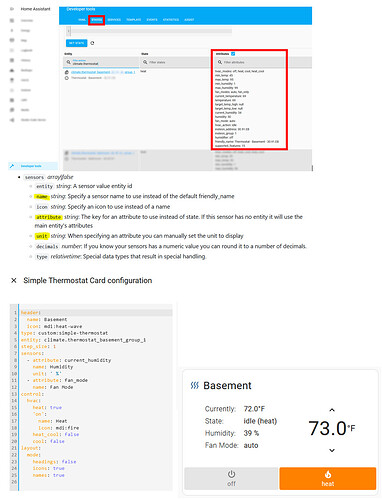Click the fire icon on heat button

click(328, 474)
